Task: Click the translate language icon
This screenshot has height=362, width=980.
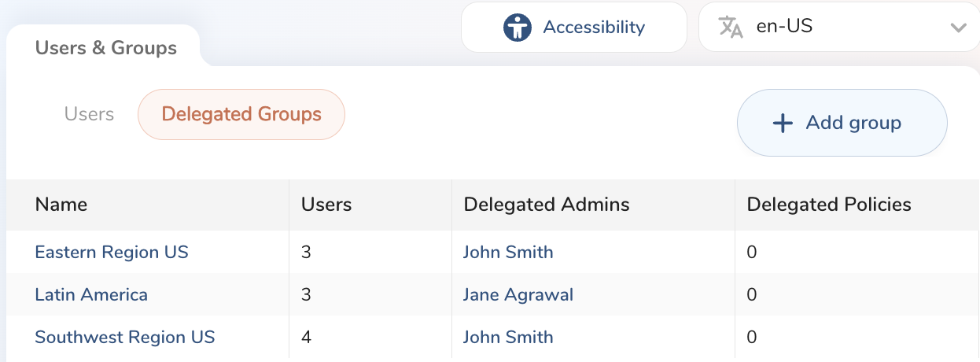Action: tap(731, 28)
